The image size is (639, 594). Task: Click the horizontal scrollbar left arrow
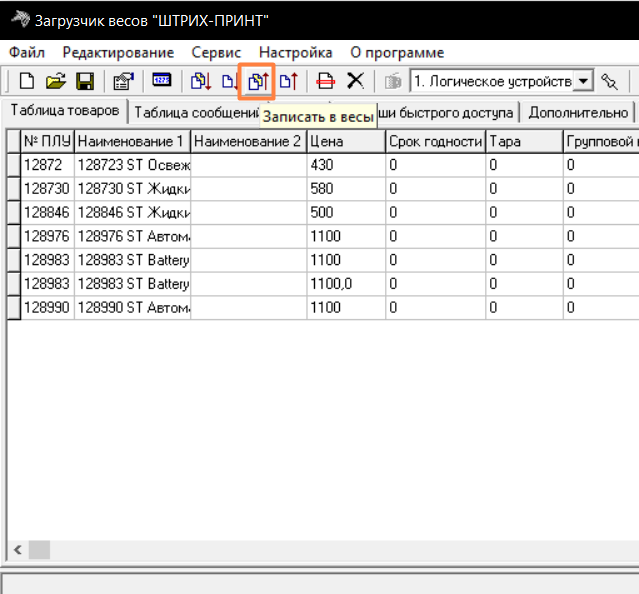18,550
